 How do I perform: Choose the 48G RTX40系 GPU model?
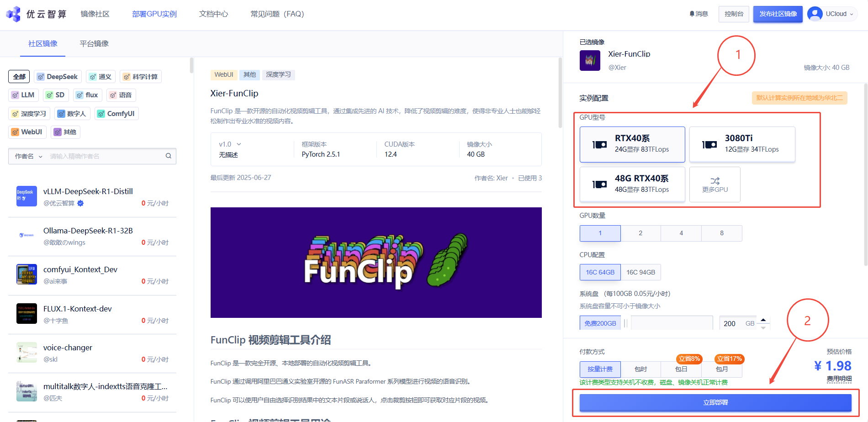point(632,185)
